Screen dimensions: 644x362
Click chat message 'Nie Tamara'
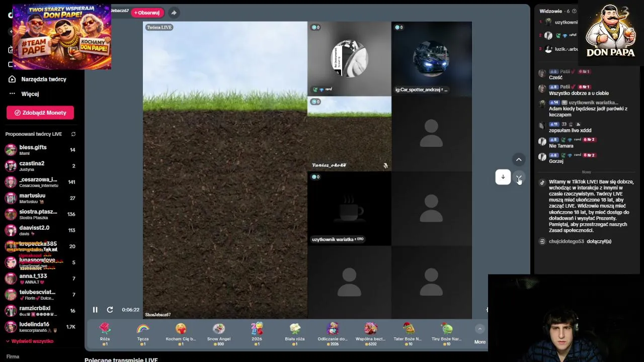click(x=561, y=146)
